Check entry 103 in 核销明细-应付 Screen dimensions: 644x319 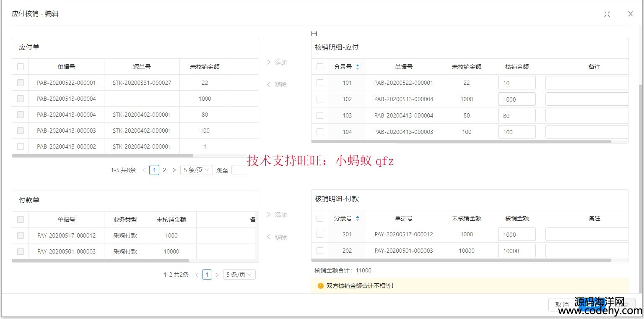pyautogui.click(x=320, y=115)
